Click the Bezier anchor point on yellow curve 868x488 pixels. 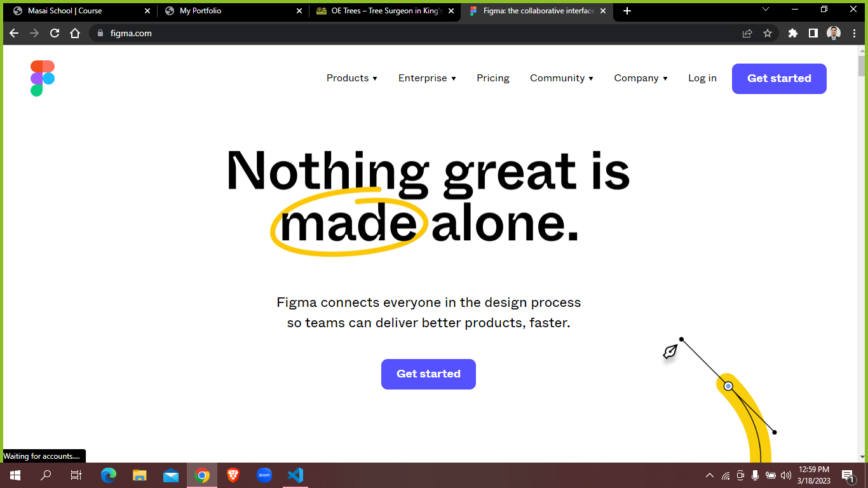(x=728, y=386)
